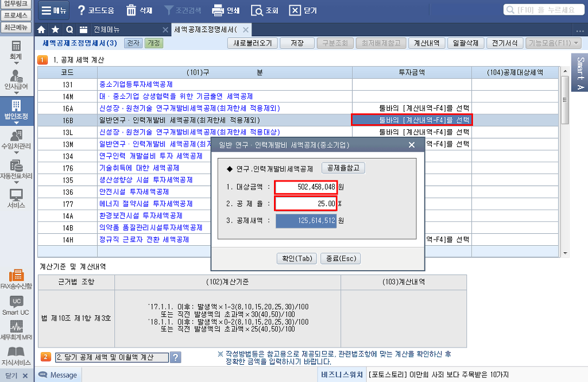
Task: Open the 수임처관리 sidebar module
Action: 16,140
